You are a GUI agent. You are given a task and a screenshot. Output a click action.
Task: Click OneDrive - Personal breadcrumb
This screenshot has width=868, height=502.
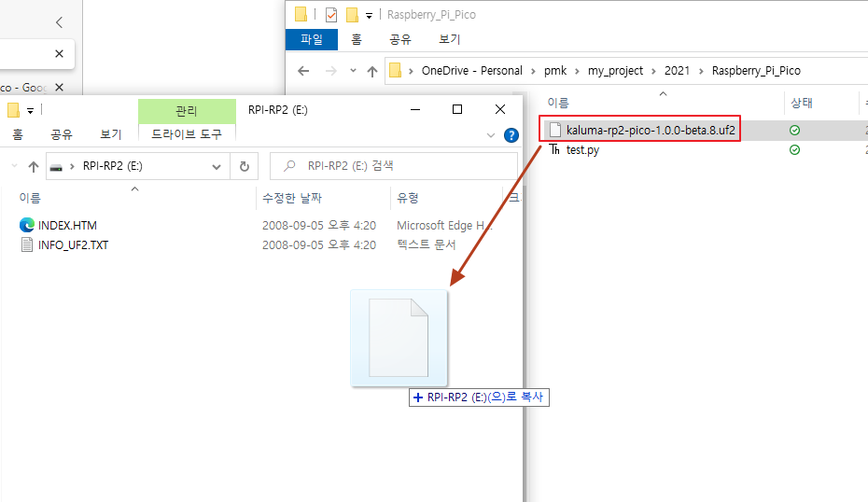(x=471, y=71)
